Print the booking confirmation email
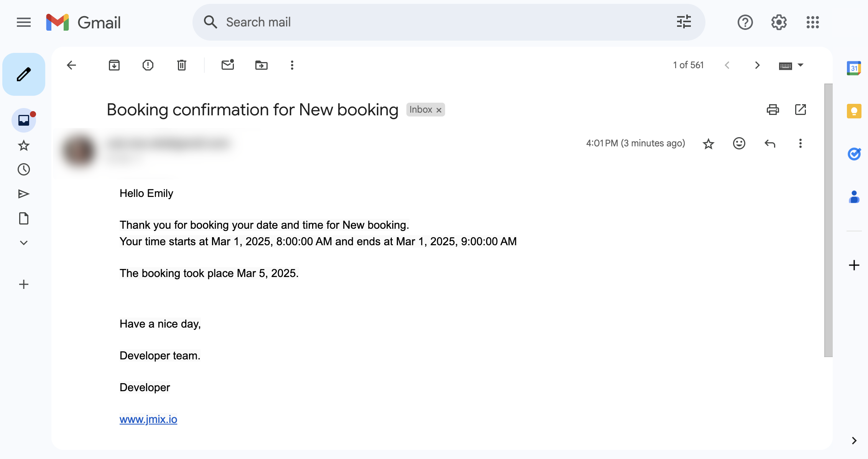 point(773,110)
